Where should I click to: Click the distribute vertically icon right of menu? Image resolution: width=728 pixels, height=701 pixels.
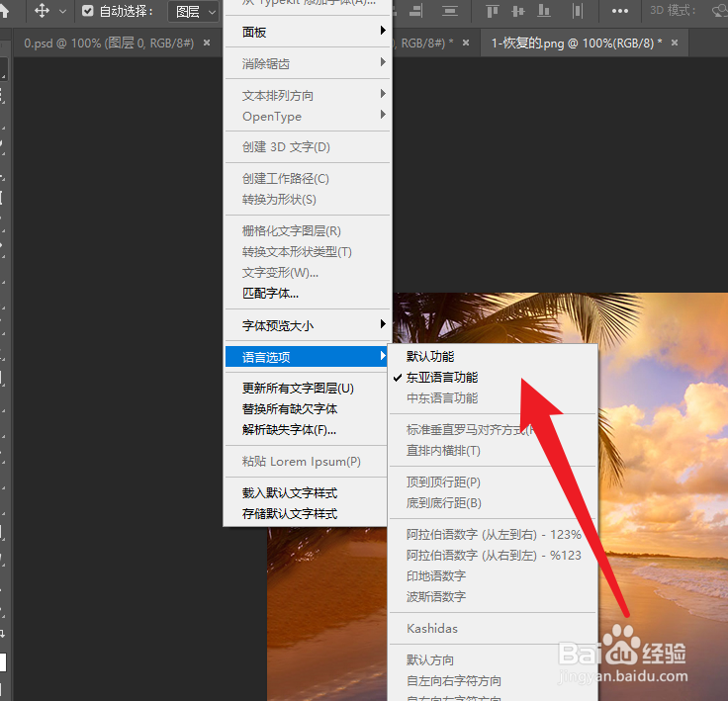click(x=449, y=11)
